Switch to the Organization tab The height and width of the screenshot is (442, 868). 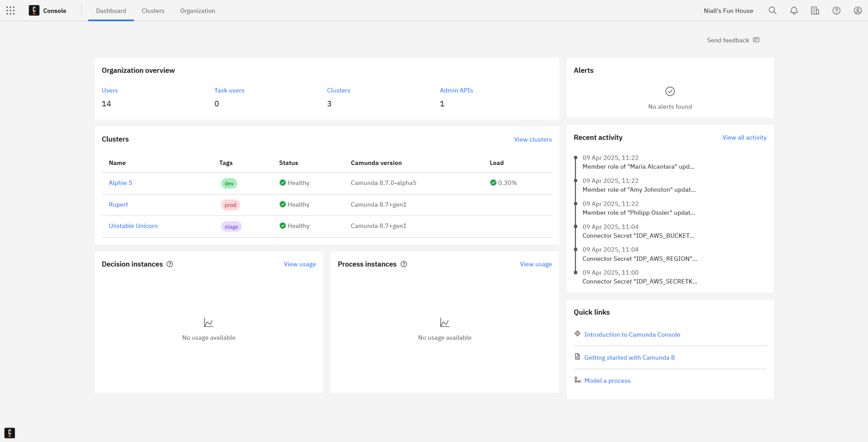pyautogui.click(x=197, y=11)
